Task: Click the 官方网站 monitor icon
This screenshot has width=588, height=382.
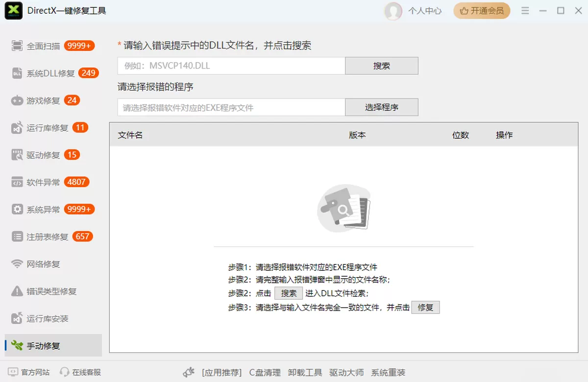Action: (x=13, y=372)
